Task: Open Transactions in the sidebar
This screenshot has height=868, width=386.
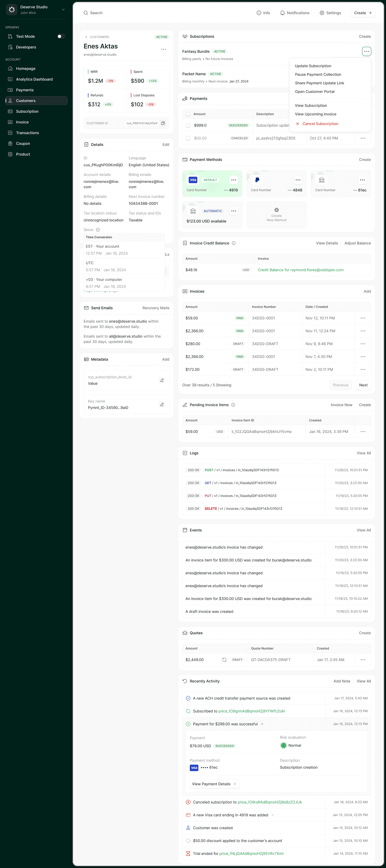Action: tap(36, 133)
